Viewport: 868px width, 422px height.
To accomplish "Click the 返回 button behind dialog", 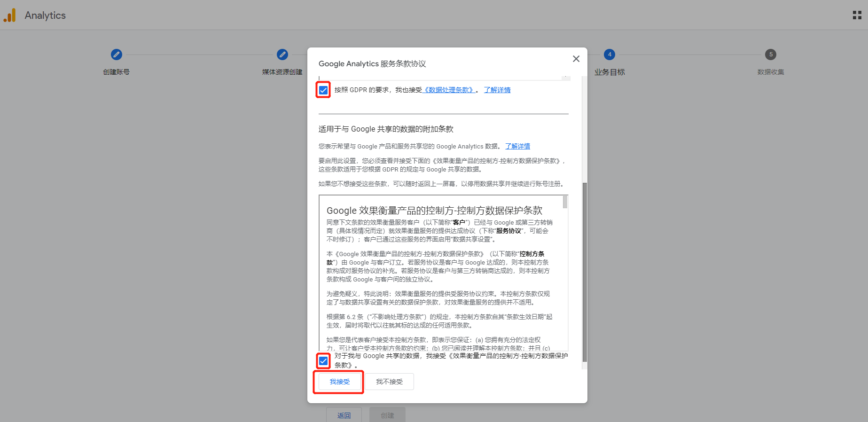I will pyautogui.click(x=344, y=415).
